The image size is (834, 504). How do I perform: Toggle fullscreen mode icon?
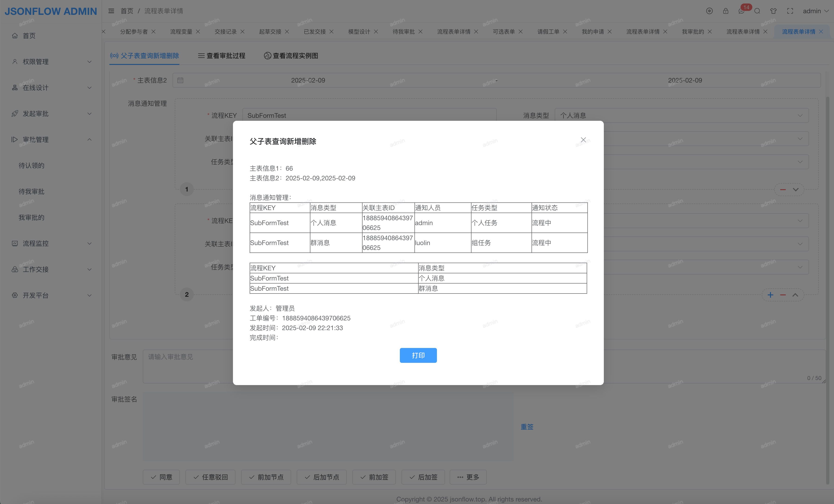[790, 11]
